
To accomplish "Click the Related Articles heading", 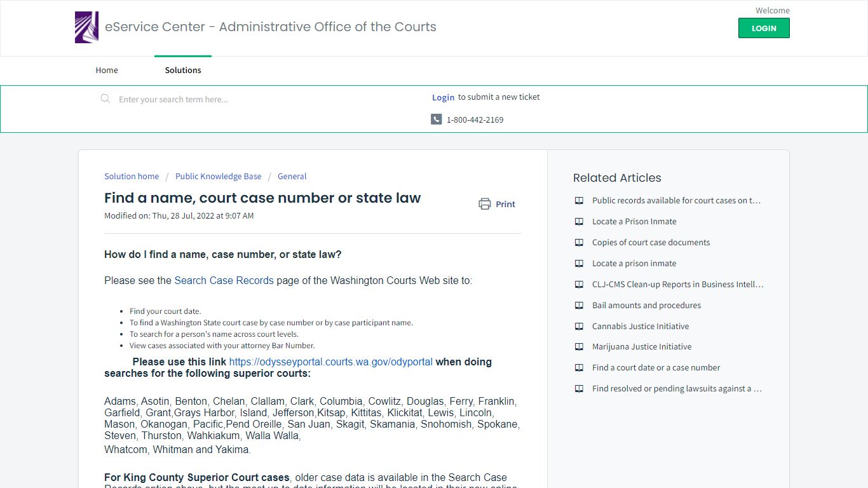I will (x=617, y=178).
